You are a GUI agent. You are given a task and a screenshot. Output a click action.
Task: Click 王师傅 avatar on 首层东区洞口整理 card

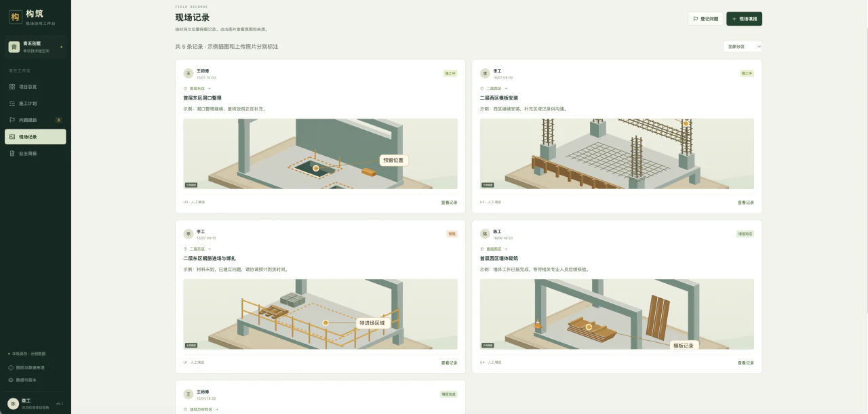[x=189, y=73]
